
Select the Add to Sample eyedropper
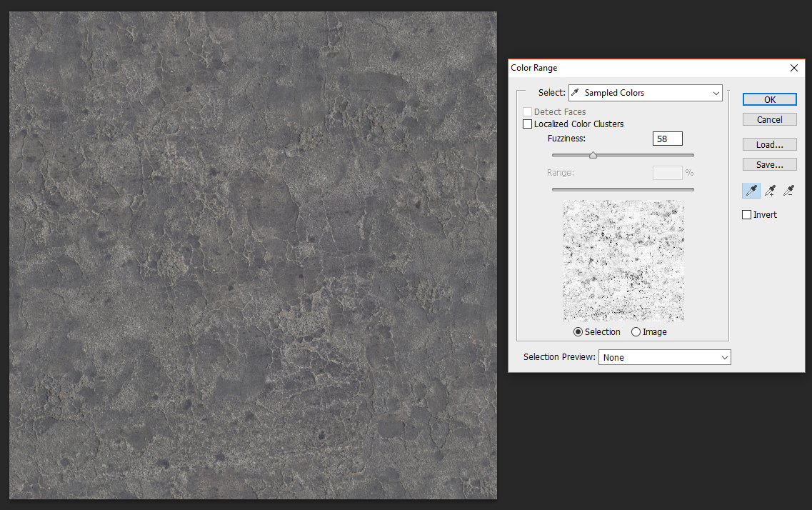[x=770, y=190]
